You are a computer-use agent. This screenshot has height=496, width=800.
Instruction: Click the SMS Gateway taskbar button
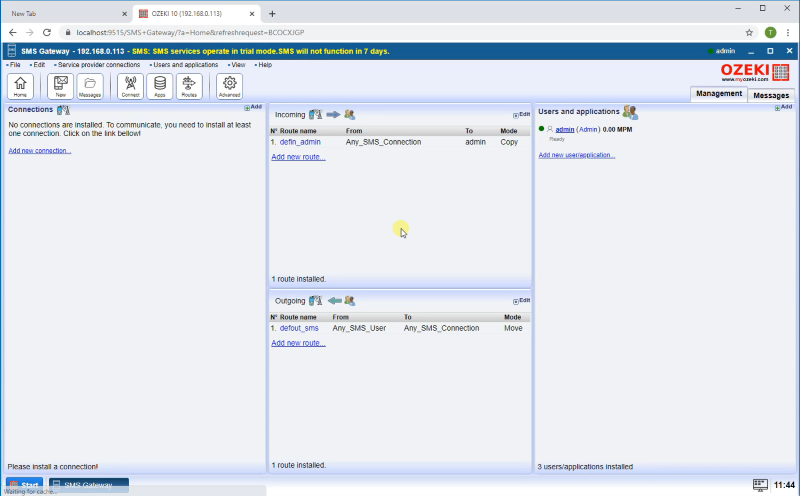[x=89, y=484]
